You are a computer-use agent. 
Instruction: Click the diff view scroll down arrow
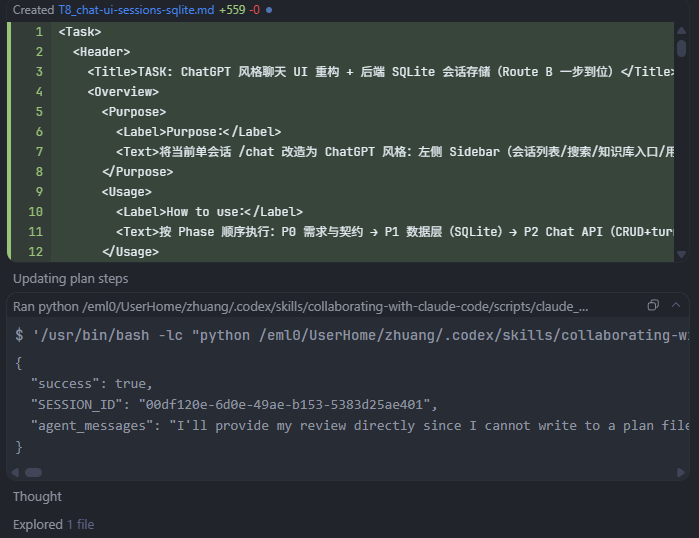(x=681, y=255)
